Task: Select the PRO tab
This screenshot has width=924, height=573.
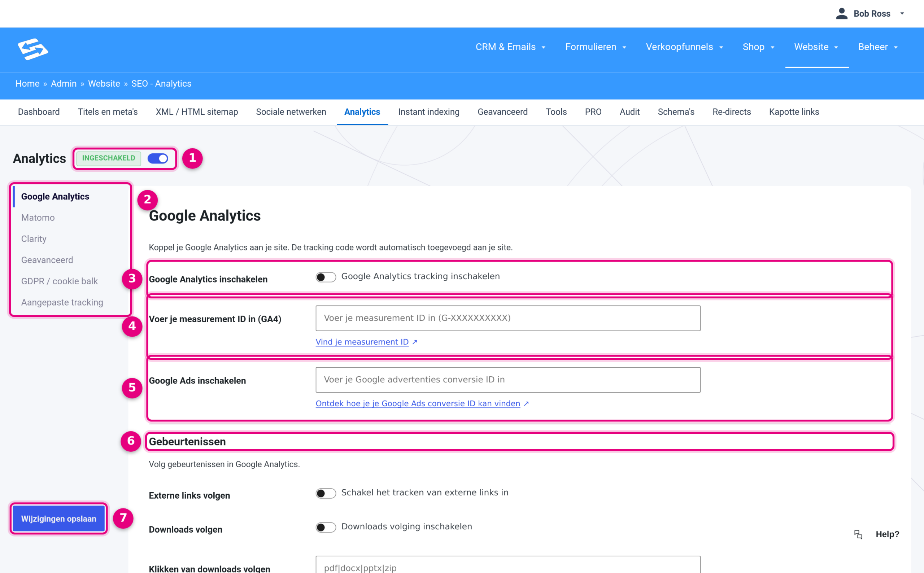Action: 593,112
